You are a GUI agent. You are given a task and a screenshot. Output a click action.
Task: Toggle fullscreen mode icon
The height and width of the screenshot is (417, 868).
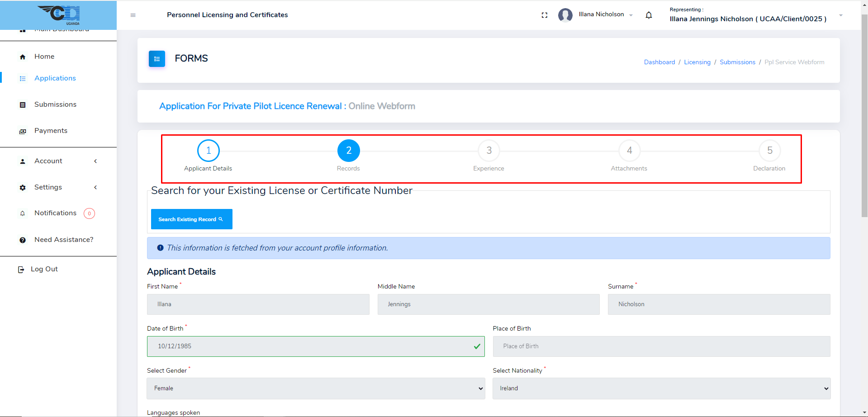click(545, 15)
